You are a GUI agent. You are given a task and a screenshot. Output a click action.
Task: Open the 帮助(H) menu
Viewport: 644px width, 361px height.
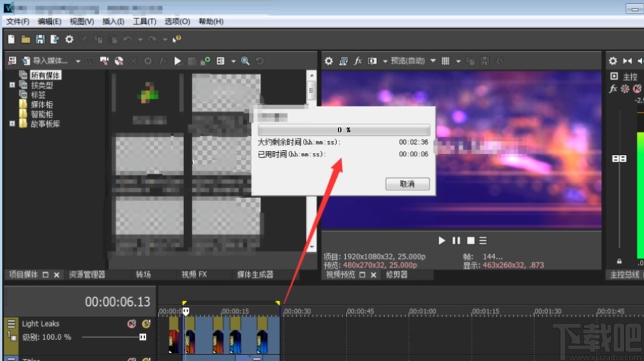coord(211,21)
